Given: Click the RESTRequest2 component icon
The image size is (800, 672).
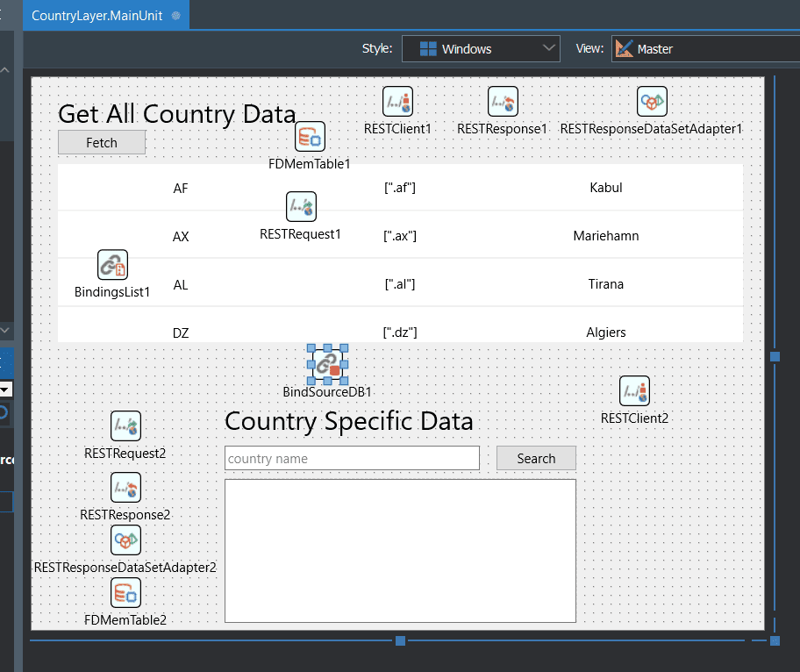Looking at the screenshot, I should click(125, 426).
